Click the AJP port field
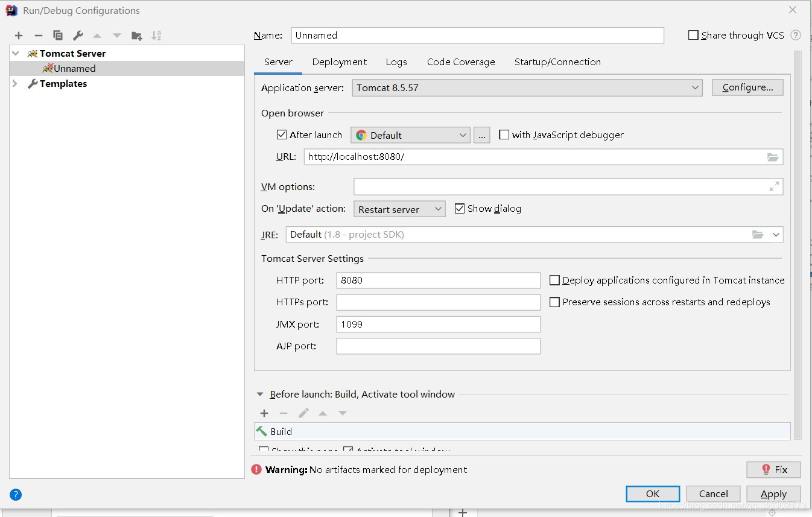This screenshot has width=812, height=517. (x=438, y=346)
